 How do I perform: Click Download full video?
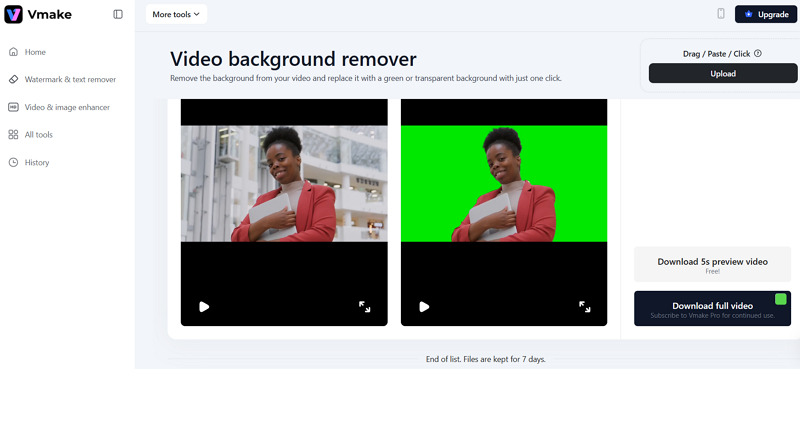[712, 309]
